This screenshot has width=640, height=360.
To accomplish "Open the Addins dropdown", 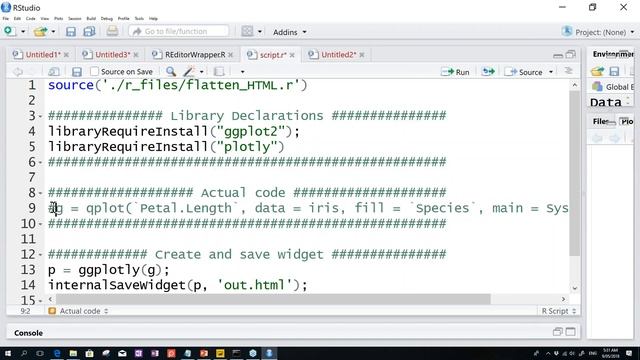I will [x=290, y=32].
